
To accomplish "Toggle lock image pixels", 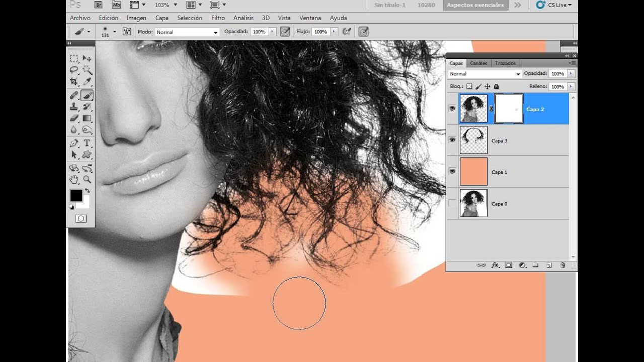I will point(478,86).
